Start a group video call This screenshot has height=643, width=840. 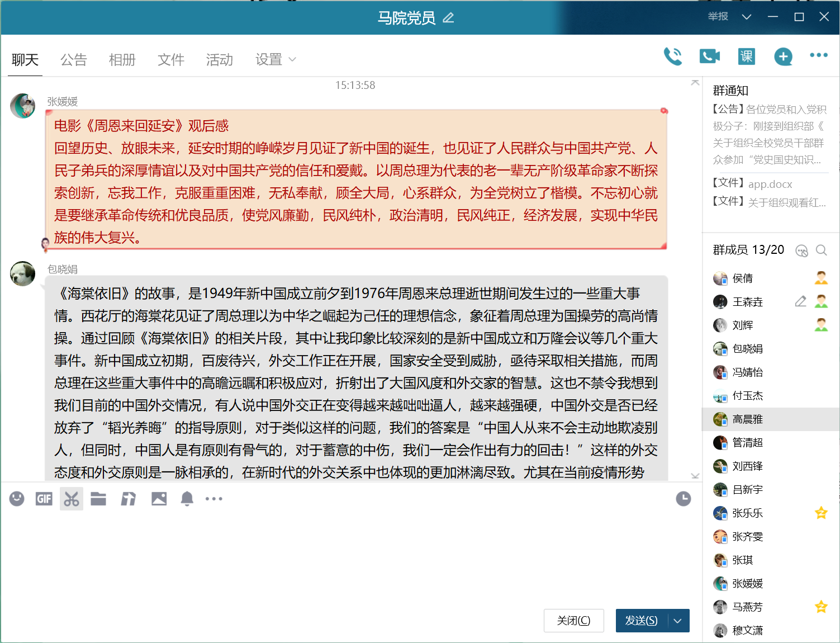point(709,56)
